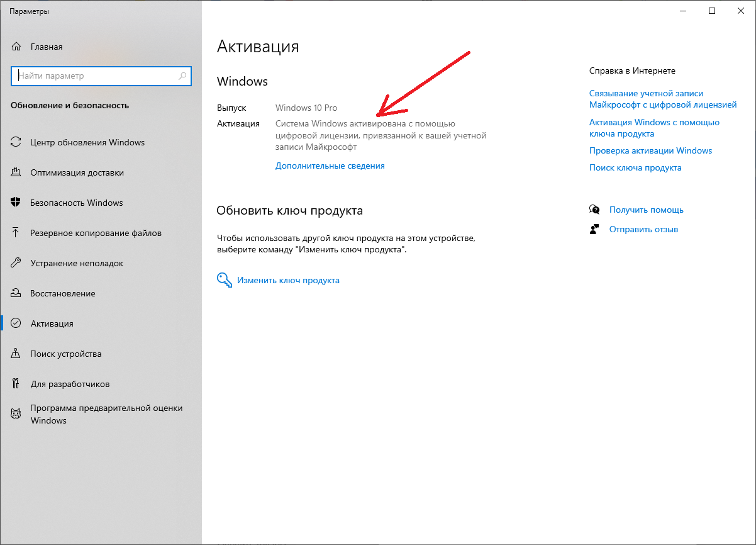Click the Найти параметр search field
The height and width of the screenshot is (545, 756).
pyautogui.click(x=101, y=76)
